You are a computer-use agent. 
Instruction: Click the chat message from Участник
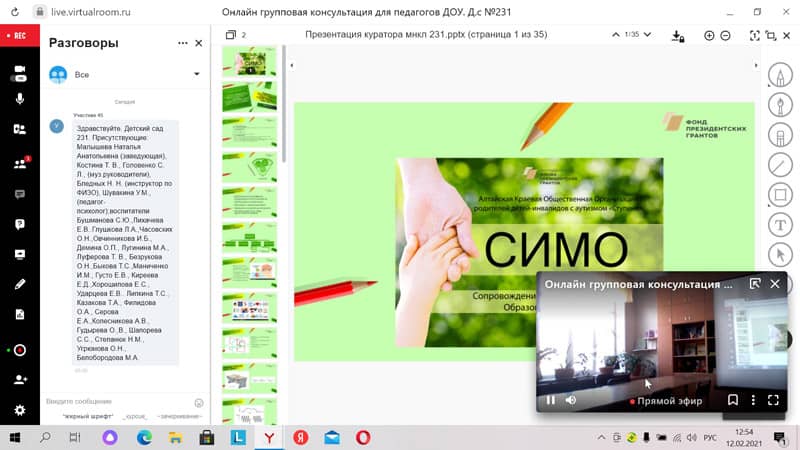pos(125,243)
